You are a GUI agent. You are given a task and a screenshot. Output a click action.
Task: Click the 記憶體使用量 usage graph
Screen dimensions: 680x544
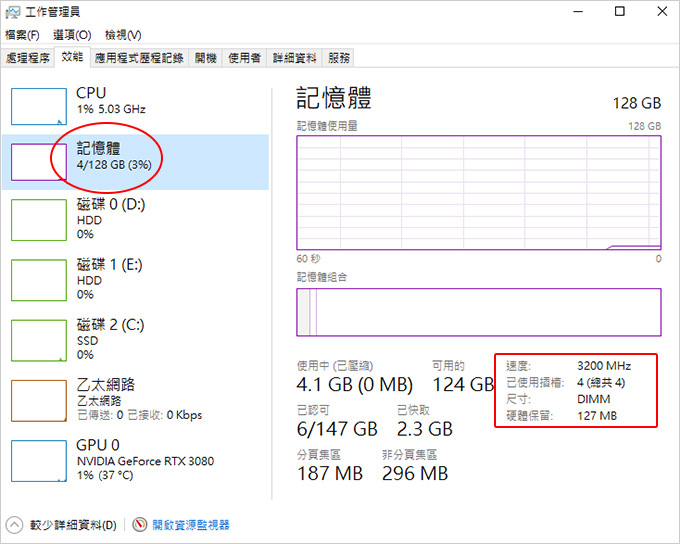[x=479, y=193]
